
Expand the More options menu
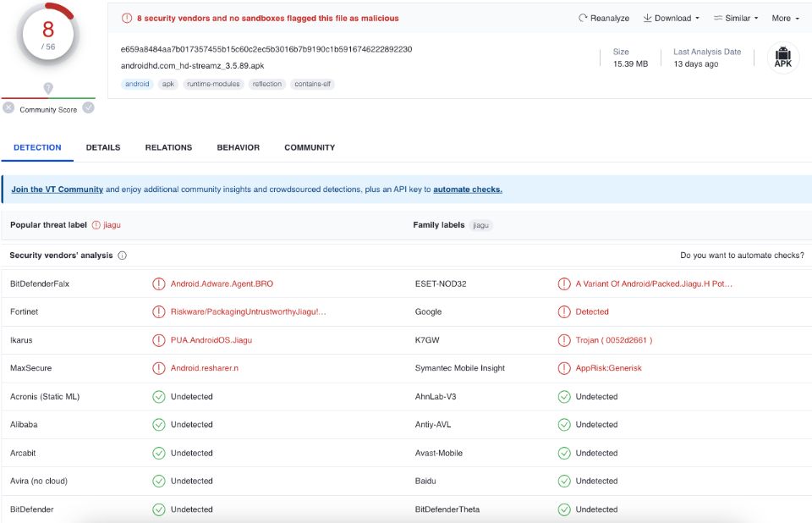coord(786,18)
